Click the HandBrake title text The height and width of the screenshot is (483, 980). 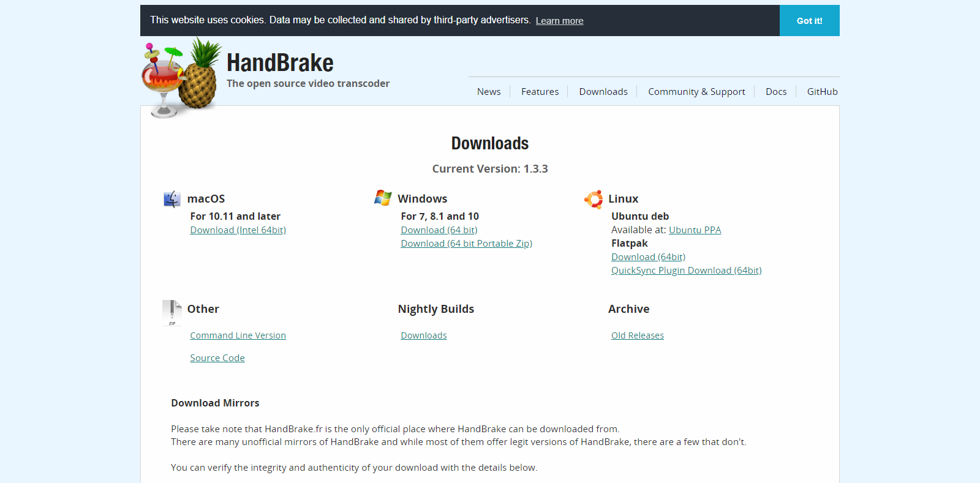pyautogui.click(x=280, y=62)
